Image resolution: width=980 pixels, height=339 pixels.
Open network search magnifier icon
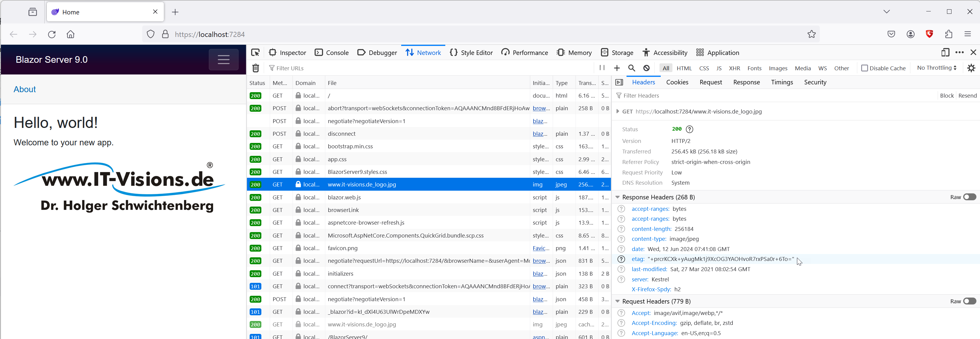(632, 68)
